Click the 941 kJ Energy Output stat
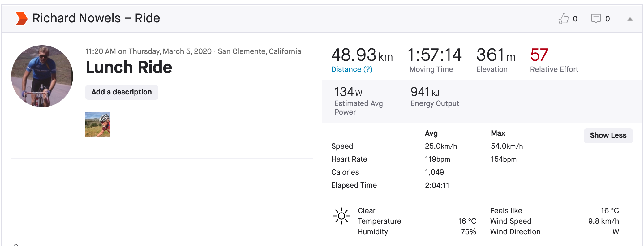The image size is (644, 246). coord(424,92)
